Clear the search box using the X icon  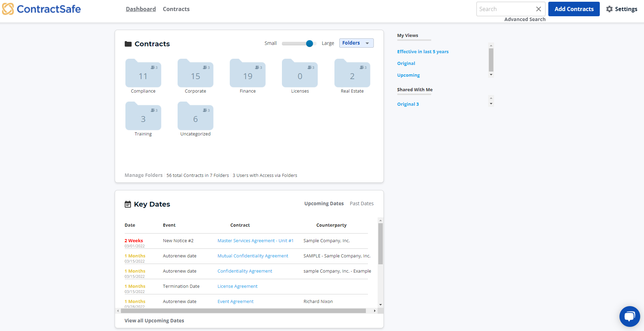pyautogui.click(x=539, y=9)
